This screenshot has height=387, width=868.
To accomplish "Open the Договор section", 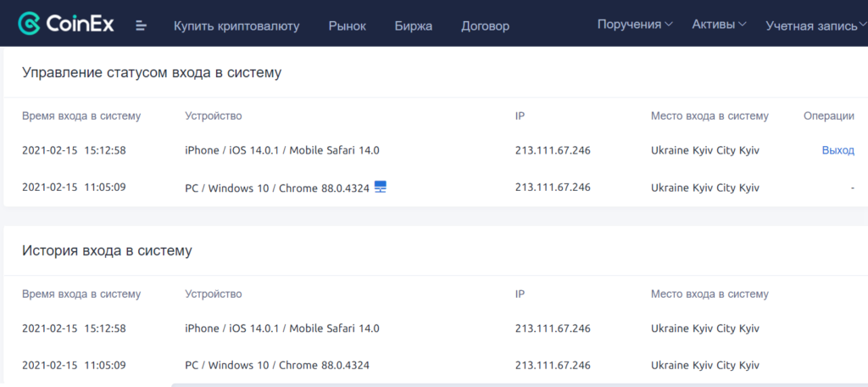I will (x=485, y=25).
